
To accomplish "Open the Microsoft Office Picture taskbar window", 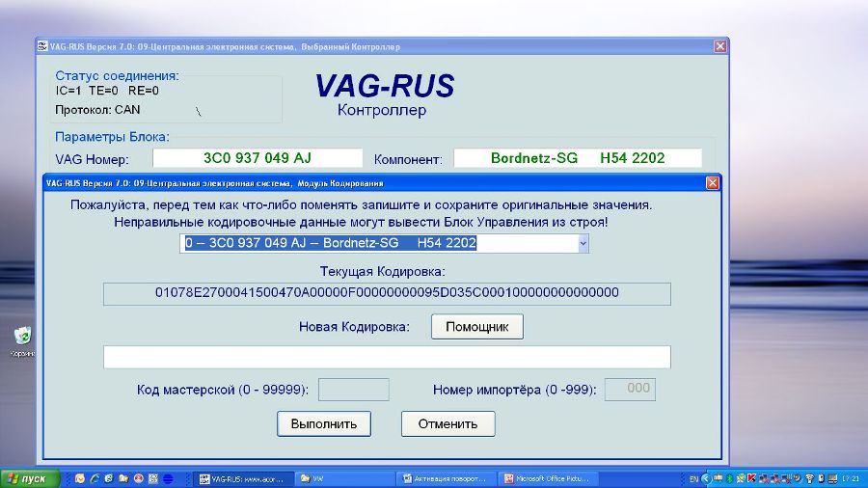I will 550,478.
